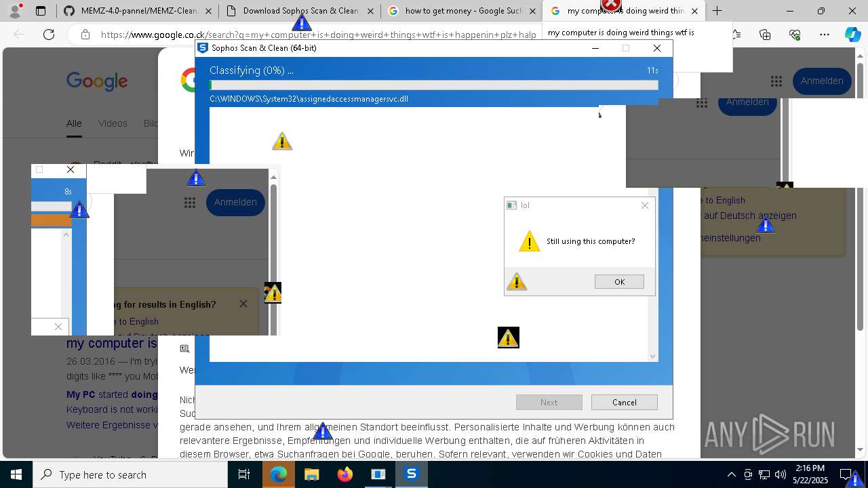This screenshot has height=488, width=868.
Task: Dismiss 'results in English?' prompt
Action: [x=243, y=304]
